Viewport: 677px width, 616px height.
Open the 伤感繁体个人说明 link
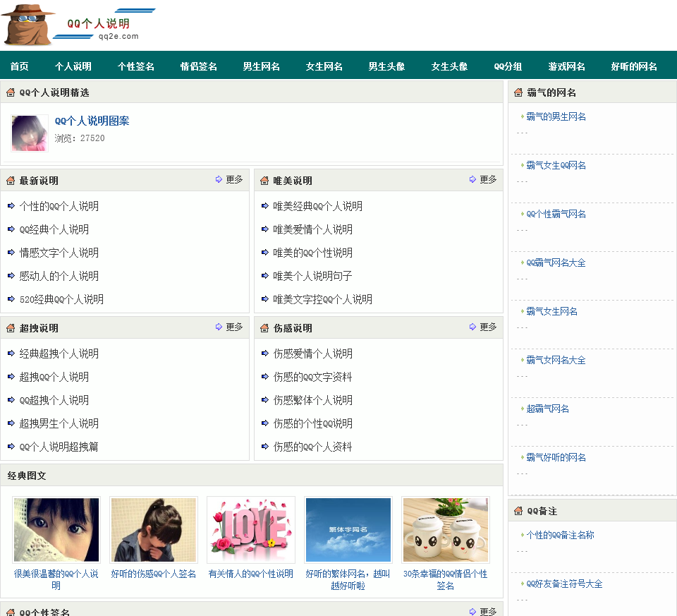[x=313, y=401]
